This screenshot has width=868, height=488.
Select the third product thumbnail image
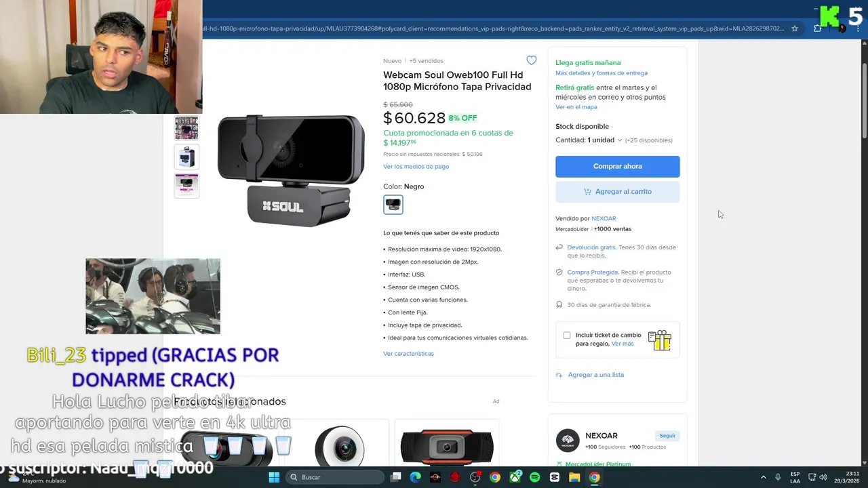[x=186, y=185]
